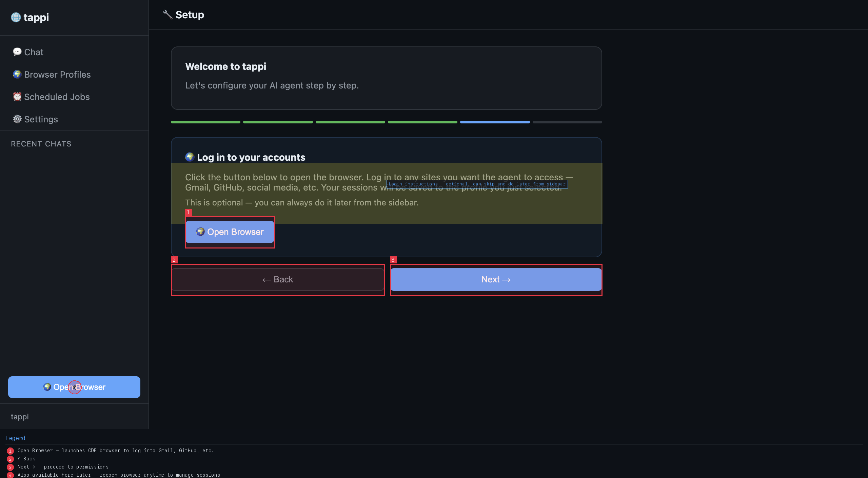Image resolution: width=868 pixels, height=478 pixels.
Task: Click the tappi label at the sidebar bottom
Action: coord(20,416)
